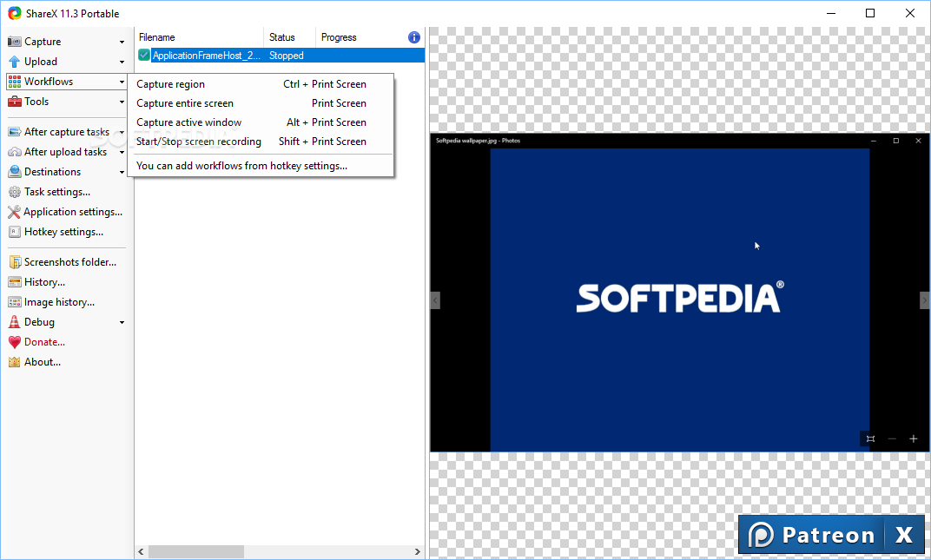Collapse the Workflows dropdown arrow
931x560 pixels.
(x=122, y=82)
